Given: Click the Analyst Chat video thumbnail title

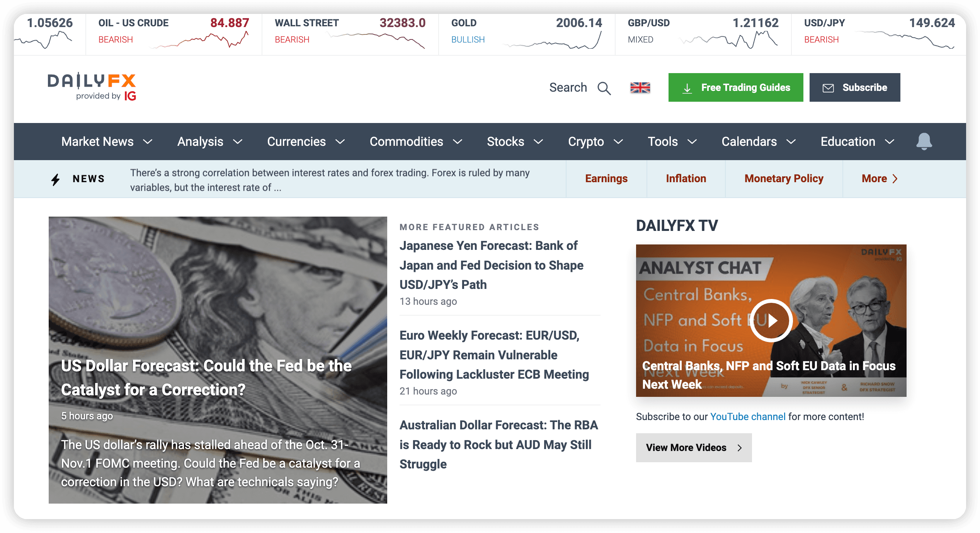Looking at the screenshot, I should [x=769, y=375].
